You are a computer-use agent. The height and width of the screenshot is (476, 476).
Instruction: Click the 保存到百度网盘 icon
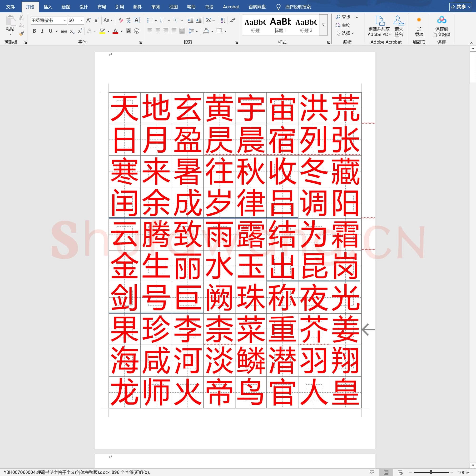click(442, 26)
